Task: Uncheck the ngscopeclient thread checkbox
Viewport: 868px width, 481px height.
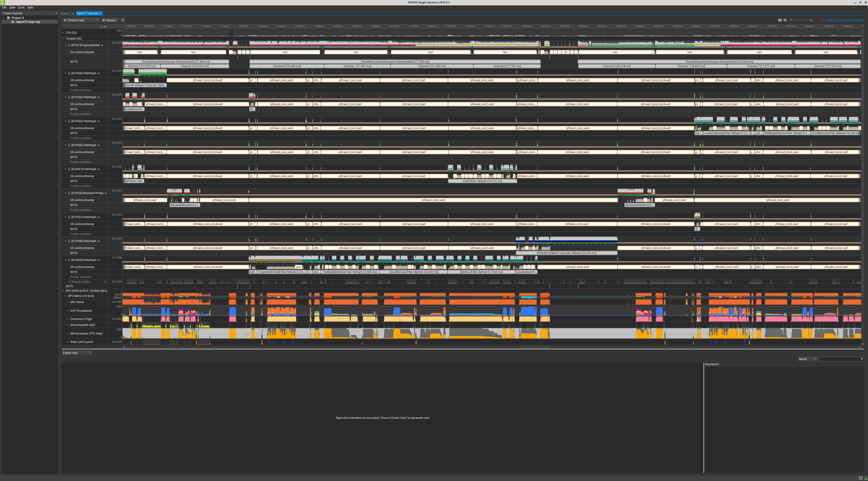Action: [69, 45]
